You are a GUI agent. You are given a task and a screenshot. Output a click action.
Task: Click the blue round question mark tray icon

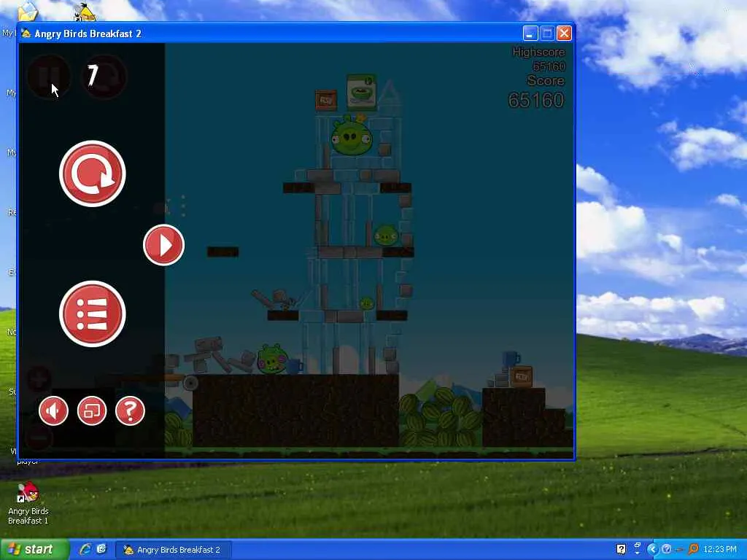tap(667, 550)
